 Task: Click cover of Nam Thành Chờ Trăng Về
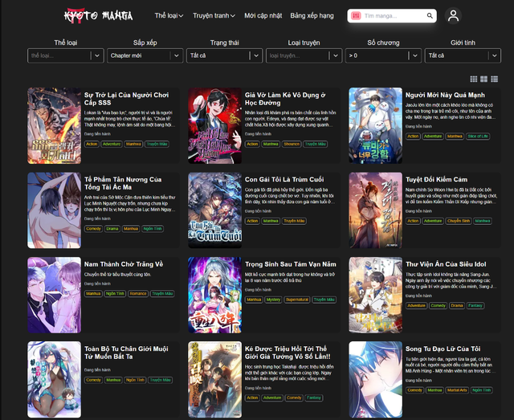tap(54, 295)
